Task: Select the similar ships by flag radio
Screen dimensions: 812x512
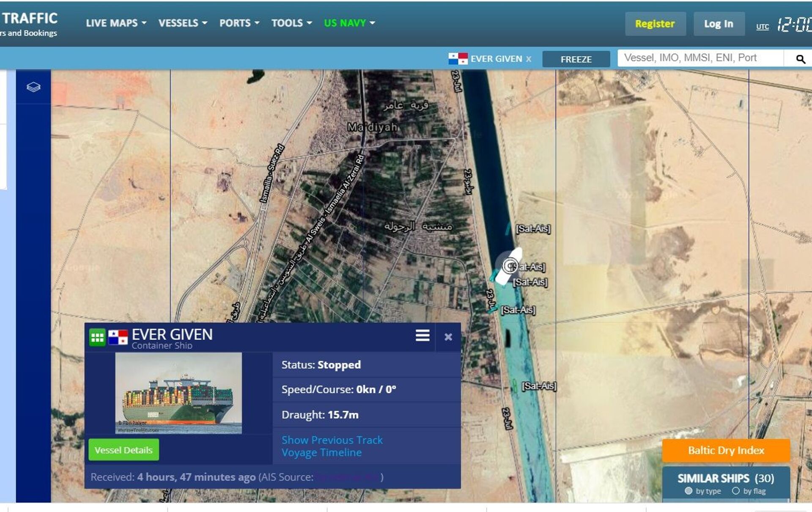Action: tap(736, 491)
